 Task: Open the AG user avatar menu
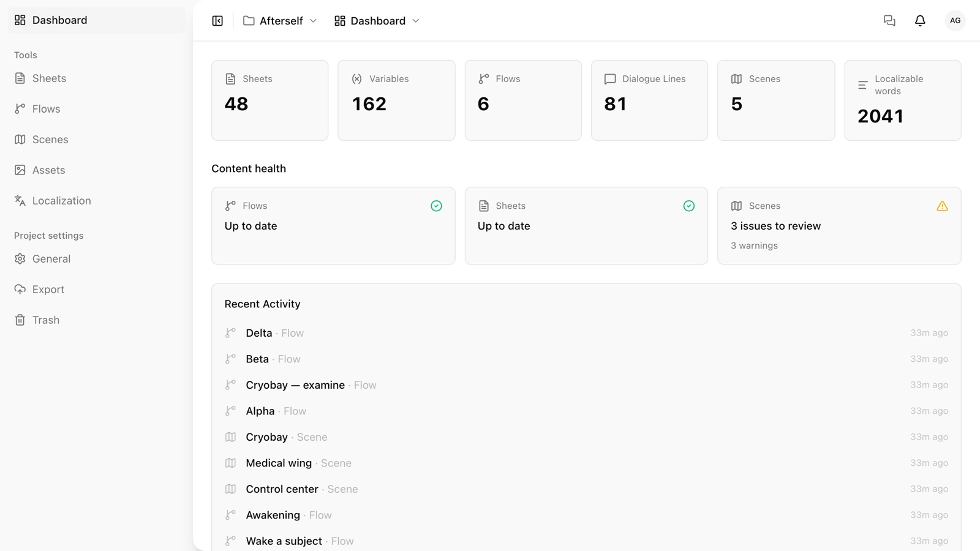pyautogui.click(x=955, y=21)
